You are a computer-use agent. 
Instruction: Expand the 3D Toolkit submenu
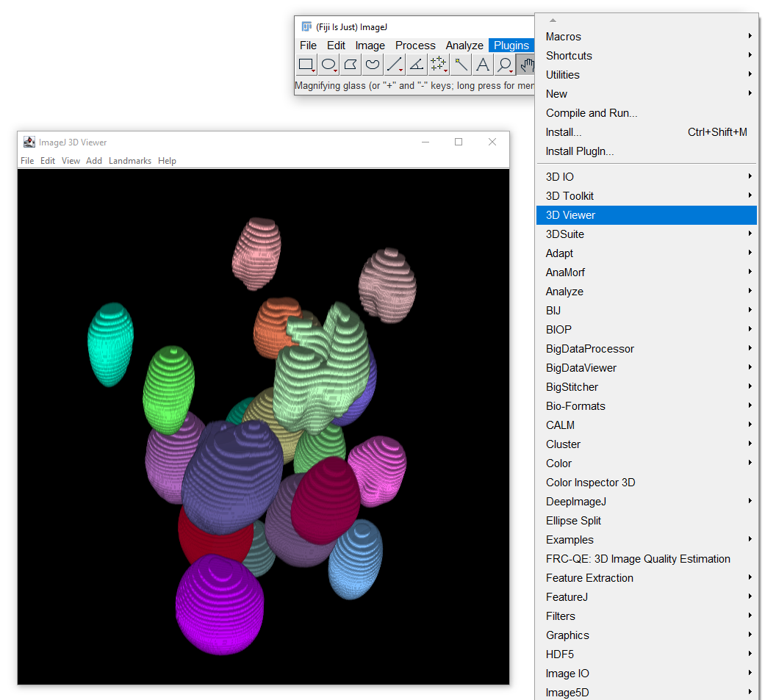coord(647,196)
